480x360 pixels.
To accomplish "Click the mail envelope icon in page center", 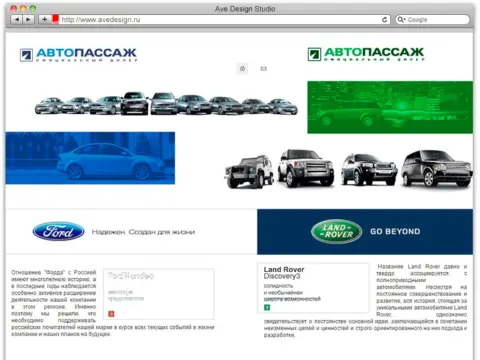I will pyautogui.click(x=264, y=69).
